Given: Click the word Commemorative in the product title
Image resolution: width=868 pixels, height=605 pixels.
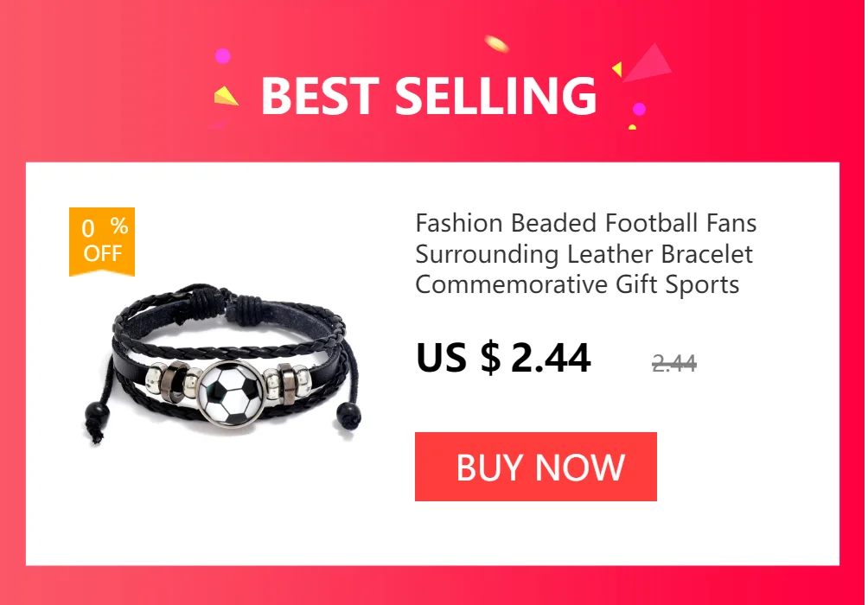Looking at the screenshot, I should [x=512, y=285].
